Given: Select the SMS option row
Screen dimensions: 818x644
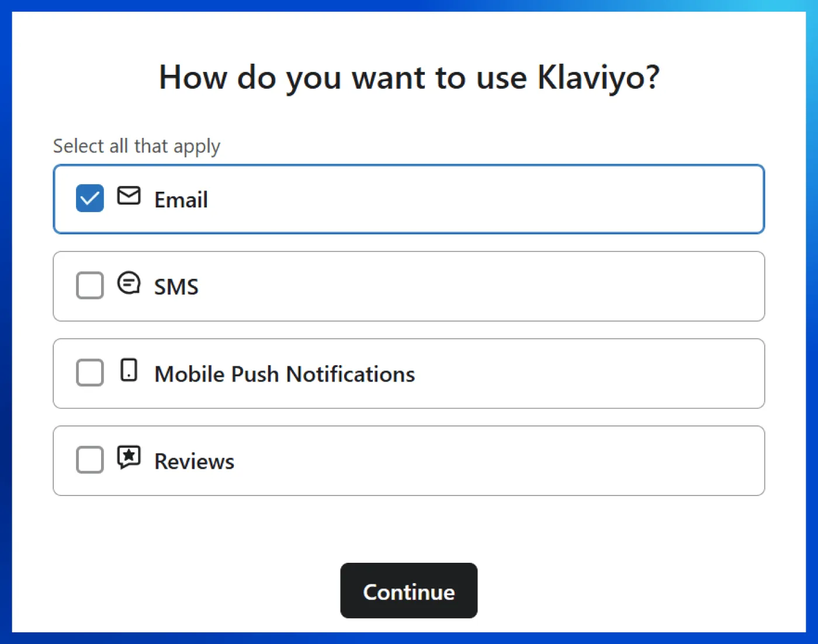Looking at the screenshot, I should tap(409, 286).
